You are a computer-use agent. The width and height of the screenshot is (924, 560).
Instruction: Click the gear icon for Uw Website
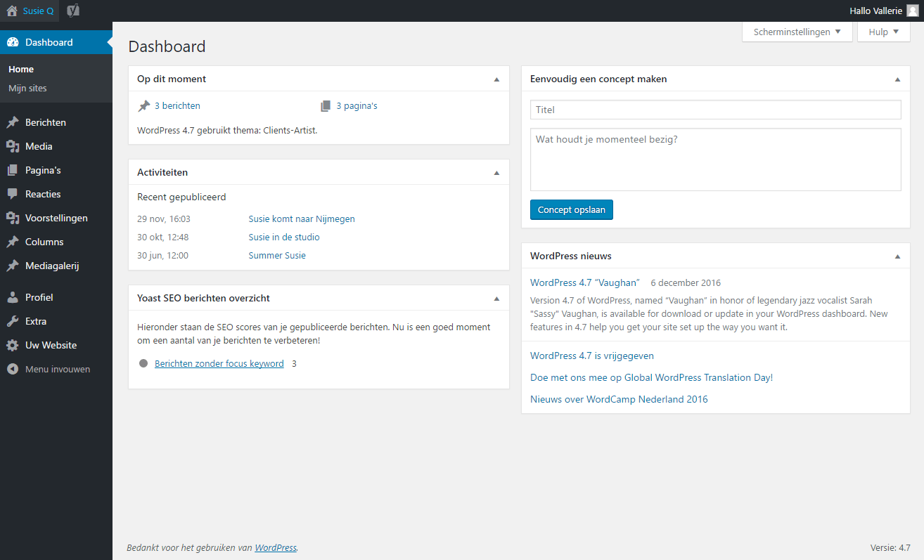pyautogui.click(x=13, y=345)
